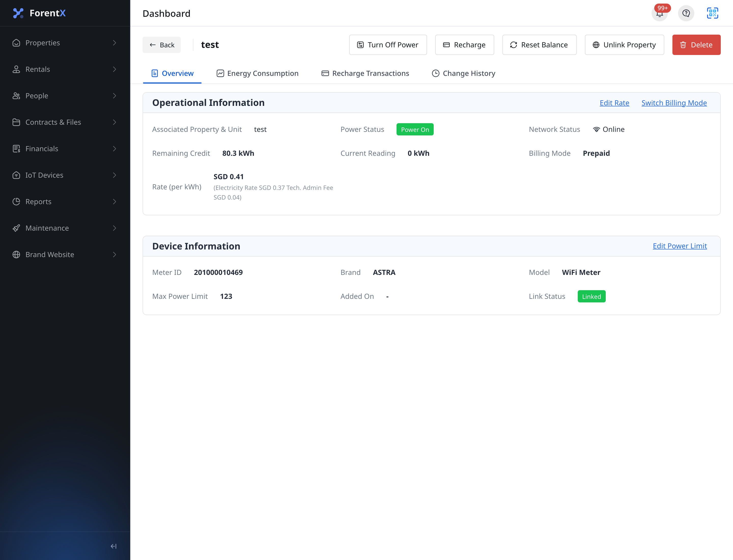
Task: Click the red Delete button
Action: (x=696, y=45)
